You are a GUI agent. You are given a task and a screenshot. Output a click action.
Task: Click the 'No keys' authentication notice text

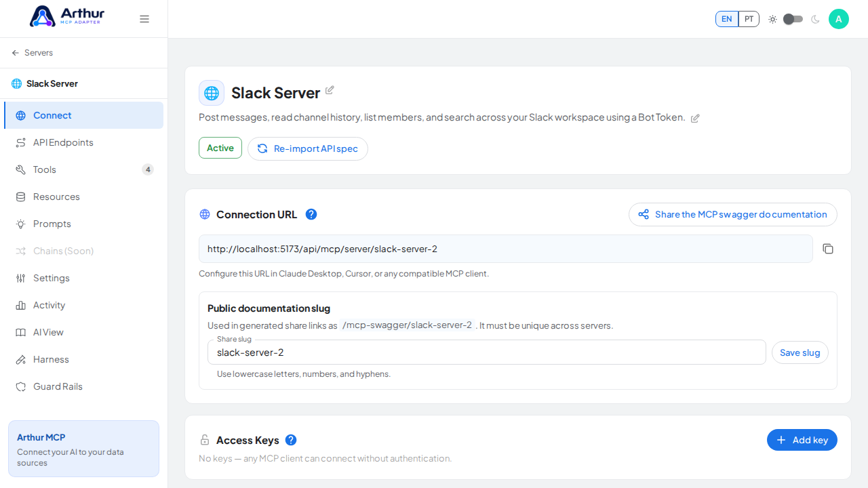click(325, 458)
